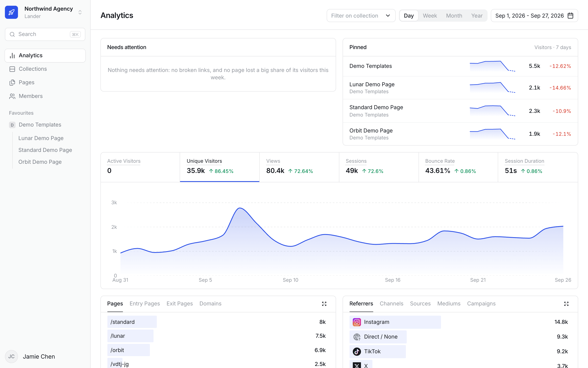The width and height of the screenshot is (588, 368).
Task: Switch to the Sources tab
Action: click(420, 304)
